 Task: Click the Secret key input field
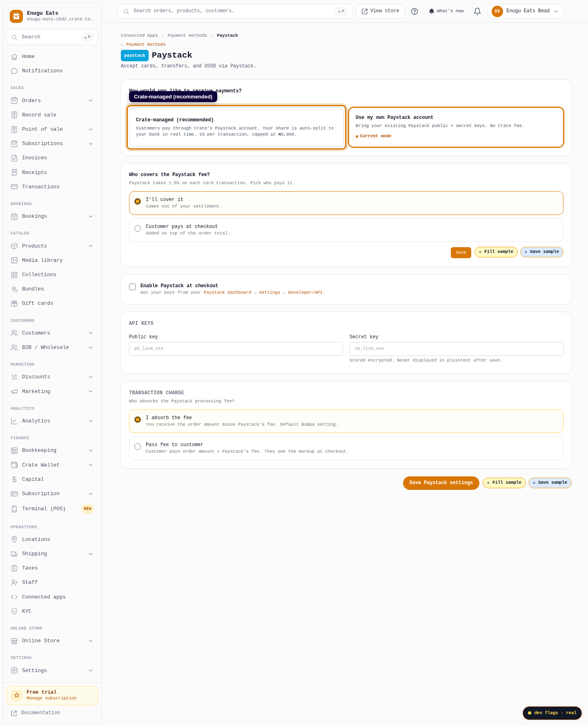click(x=457, y=349)
